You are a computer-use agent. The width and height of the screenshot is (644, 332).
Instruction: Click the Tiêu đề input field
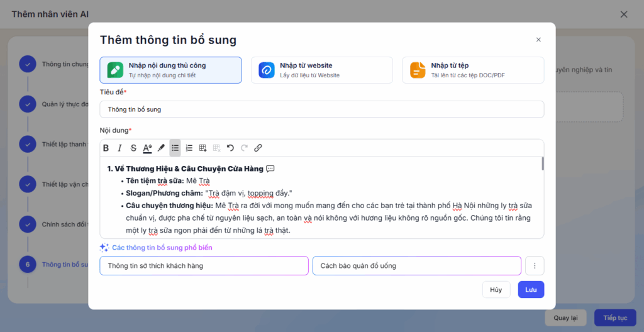coord(321,109)
